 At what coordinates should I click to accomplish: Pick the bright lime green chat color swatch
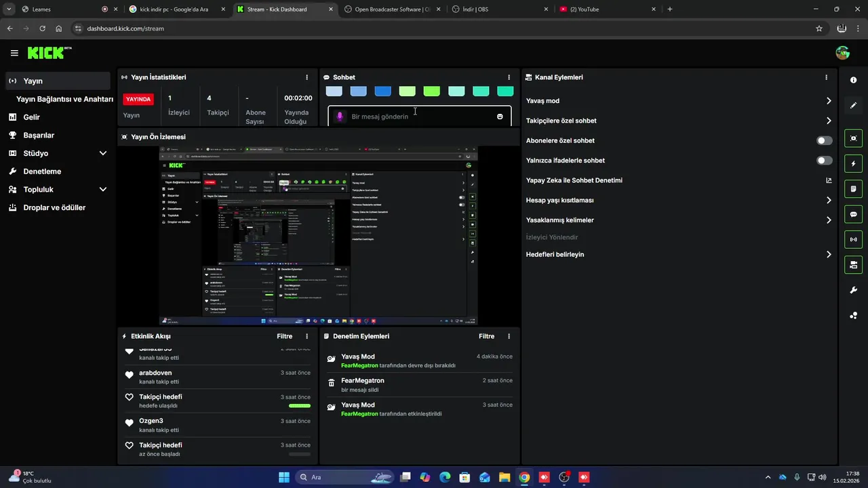coord(431,91)
